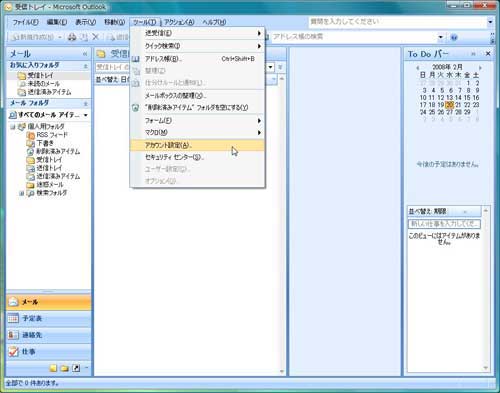
Task: Collapse the お気に入りフォルダ section
Action: [x=85, y=66]
